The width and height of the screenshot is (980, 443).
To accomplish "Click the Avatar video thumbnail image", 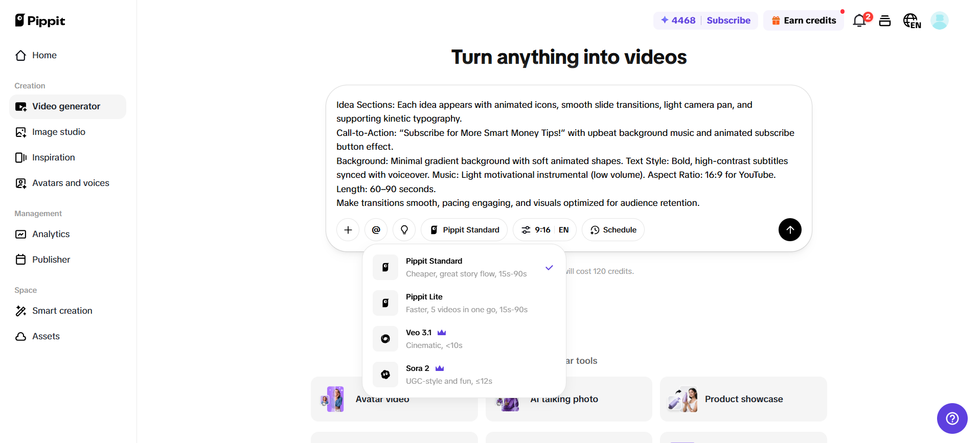I will pos(332,399).
